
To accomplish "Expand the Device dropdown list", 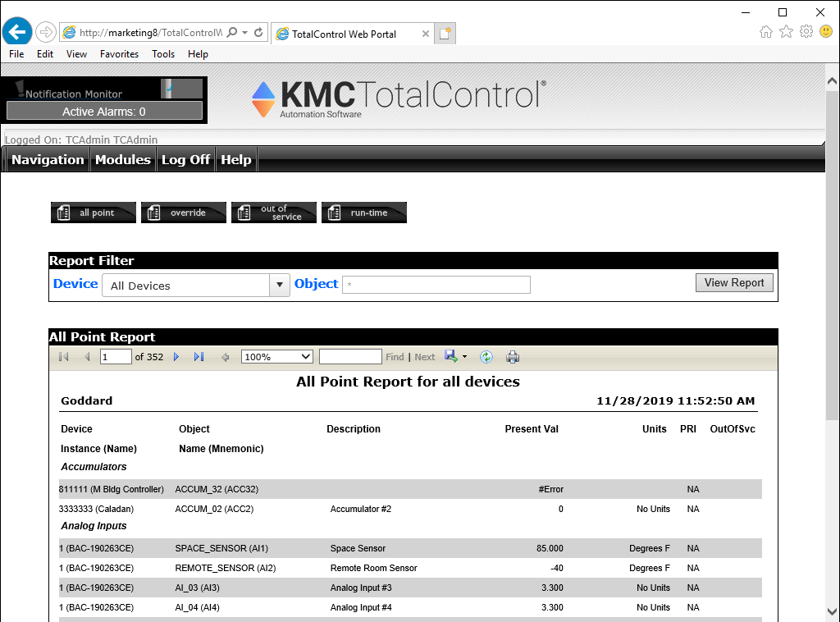I will click(280, 286).
